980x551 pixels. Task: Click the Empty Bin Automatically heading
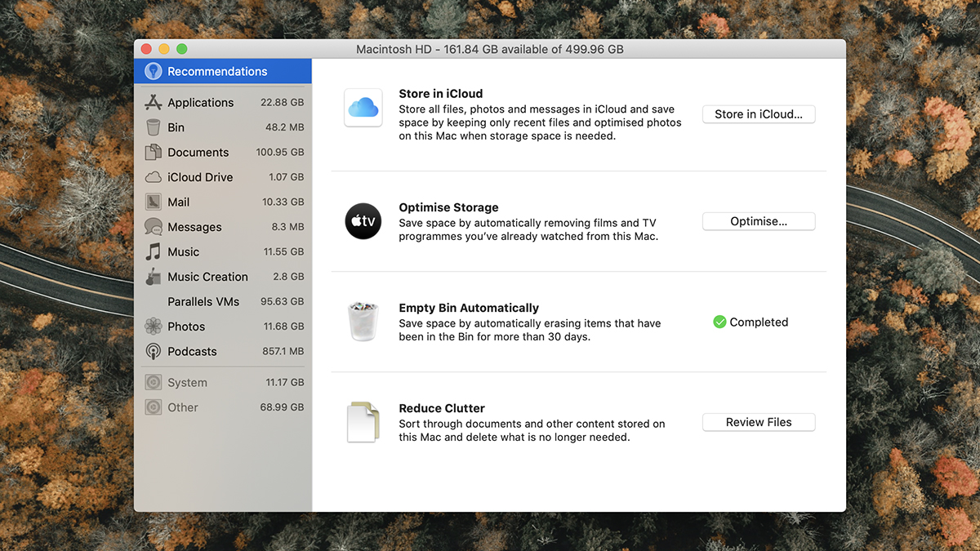469,308
